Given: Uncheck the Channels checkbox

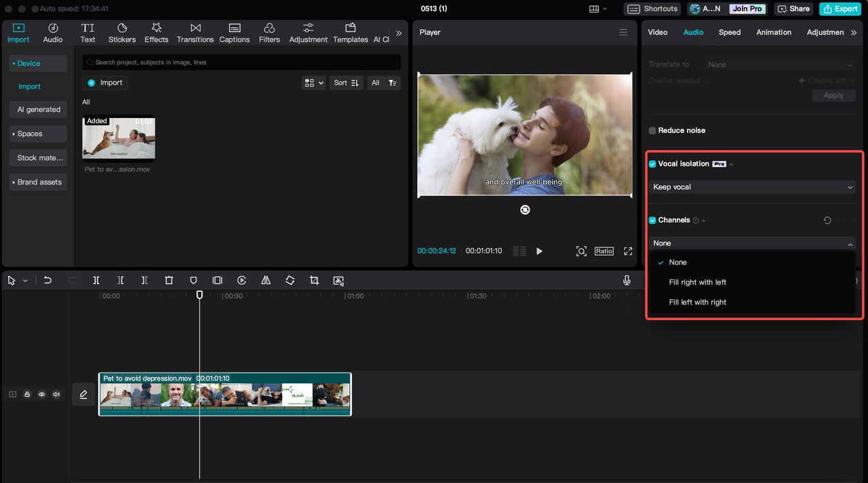Looking at the screenshot, I should [652, 220].
